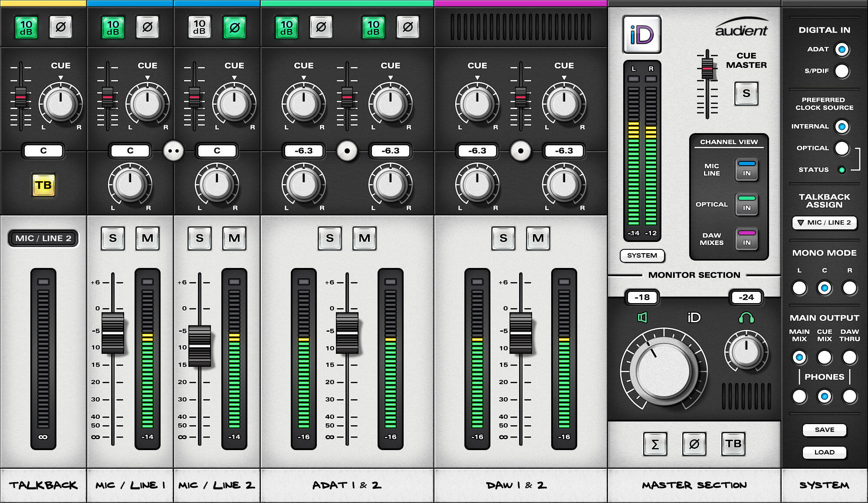
Task: Enable the 10 dB pad on Mic/Line 2
Action: coord(200,27)
